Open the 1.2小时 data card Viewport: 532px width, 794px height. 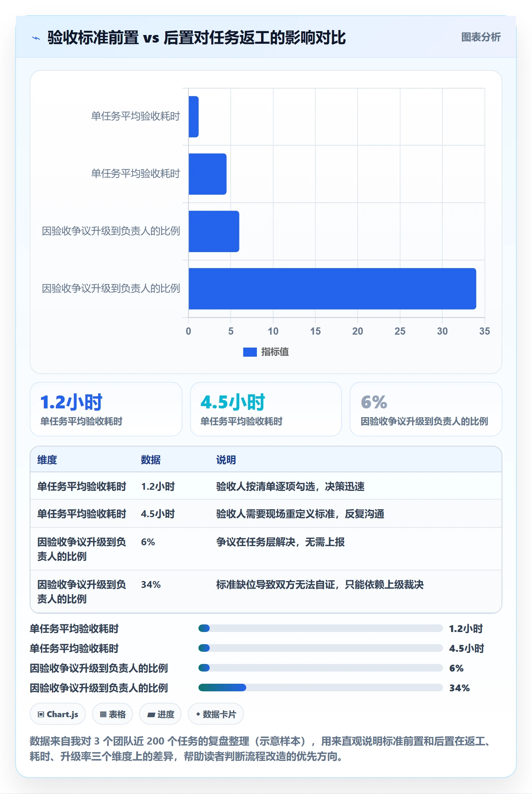[x=106, y=409]
